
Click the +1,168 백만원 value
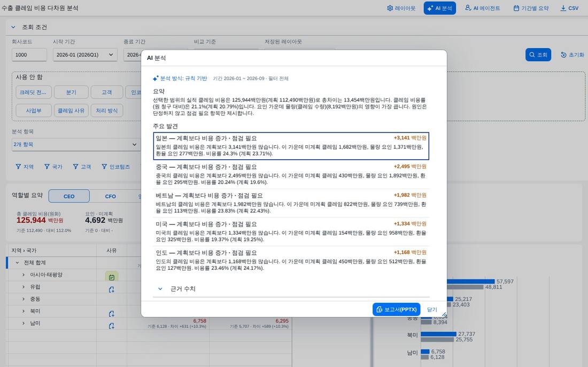pyautogui.click(x=410, y=252)
